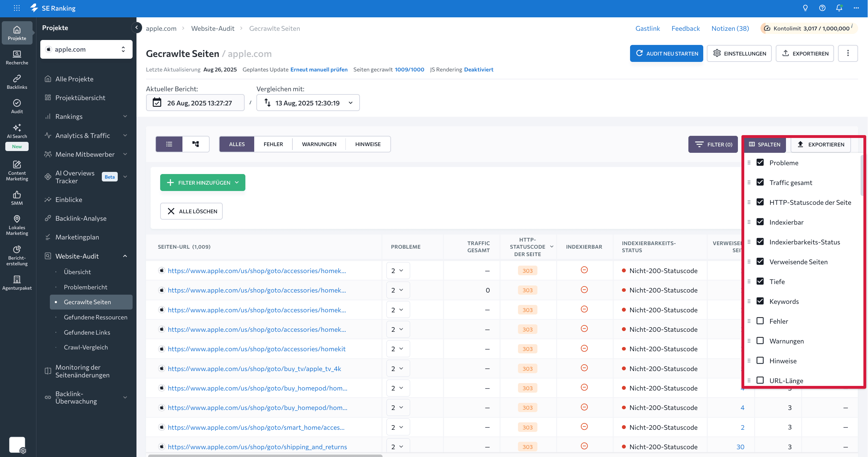Select the WARNUNGEN tab
This screenshot has height=457, width=868.
pos(319,144)
